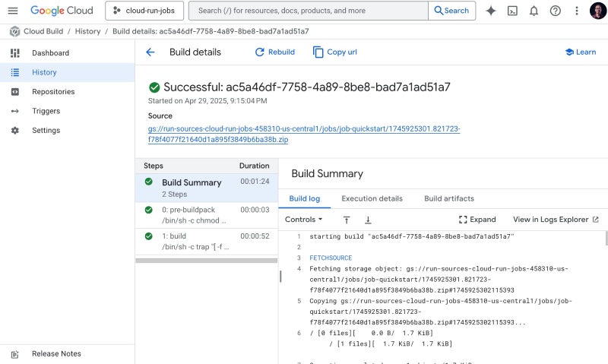
Task: Click the 00:01:24 duration value
Action: [255, 182]
